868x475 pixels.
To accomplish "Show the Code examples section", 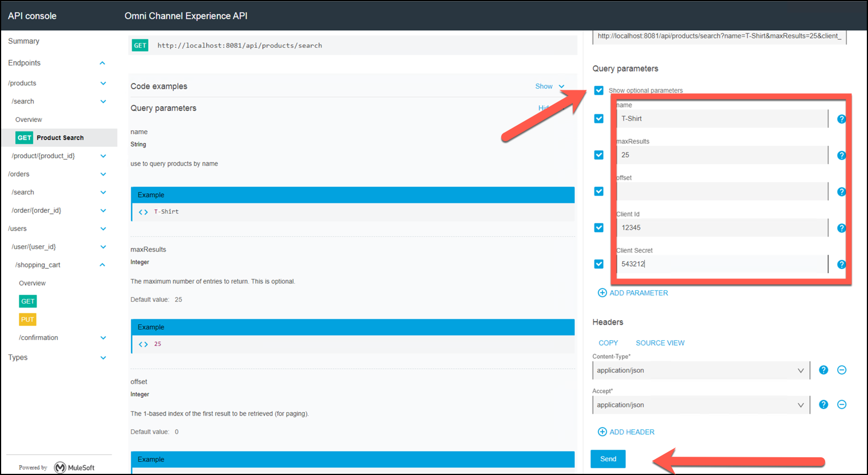I will point(549,86).
